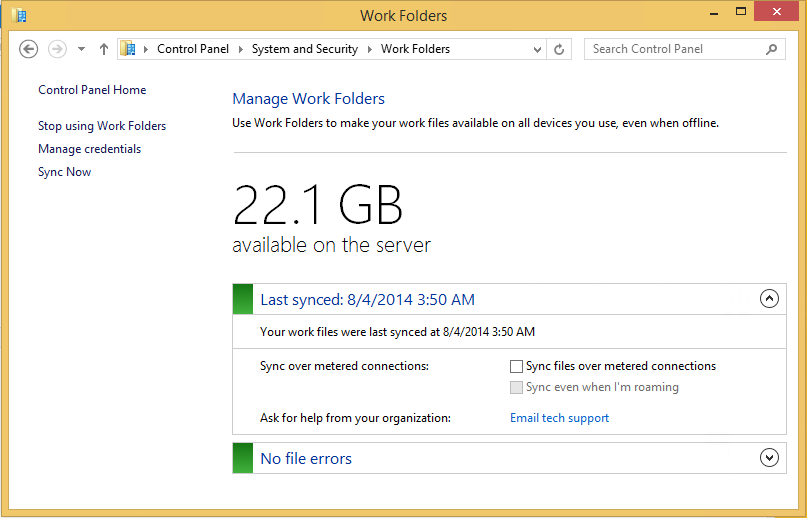The image size is (807, 518).
Task: Toggle Sync even when I'm roaming checkbox
Action: click(516, 388)
